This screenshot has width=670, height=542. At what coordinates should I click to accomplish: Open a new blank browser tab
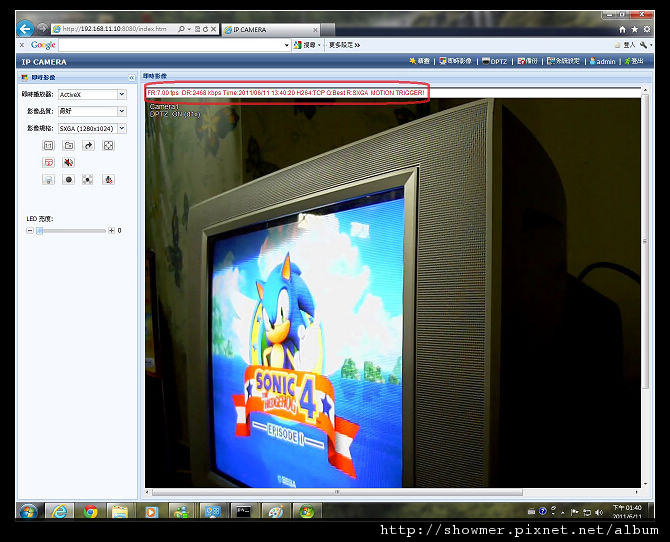coord(328,29)
